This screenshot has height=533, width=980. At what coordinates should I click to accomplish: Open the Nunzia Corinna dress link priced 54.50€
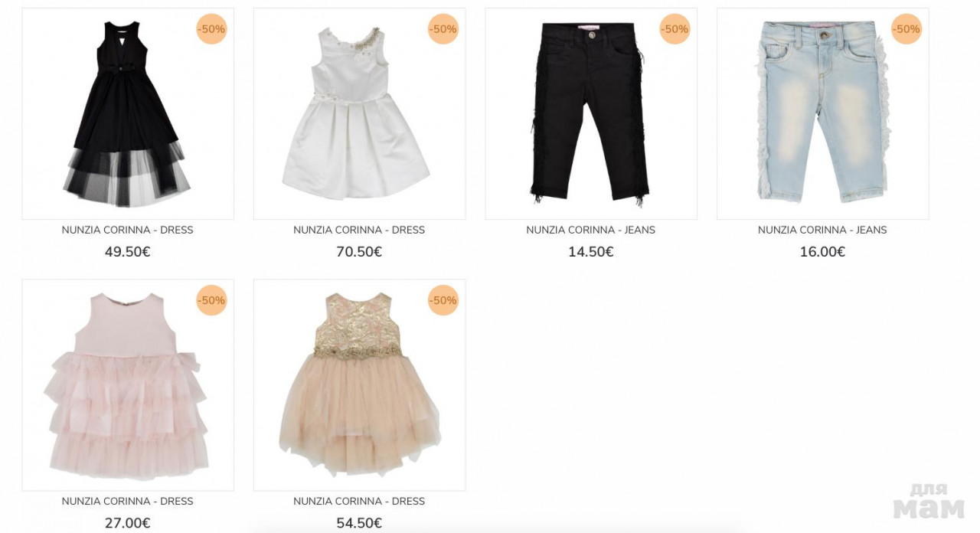click(x=359, y=501)
